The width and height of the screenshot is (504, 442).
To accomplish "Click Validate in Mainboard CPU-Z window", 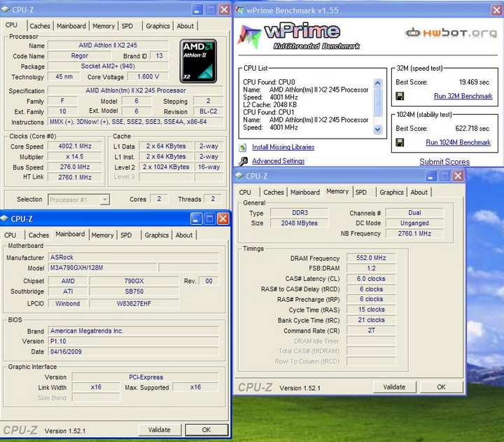I will click(160, 430).
